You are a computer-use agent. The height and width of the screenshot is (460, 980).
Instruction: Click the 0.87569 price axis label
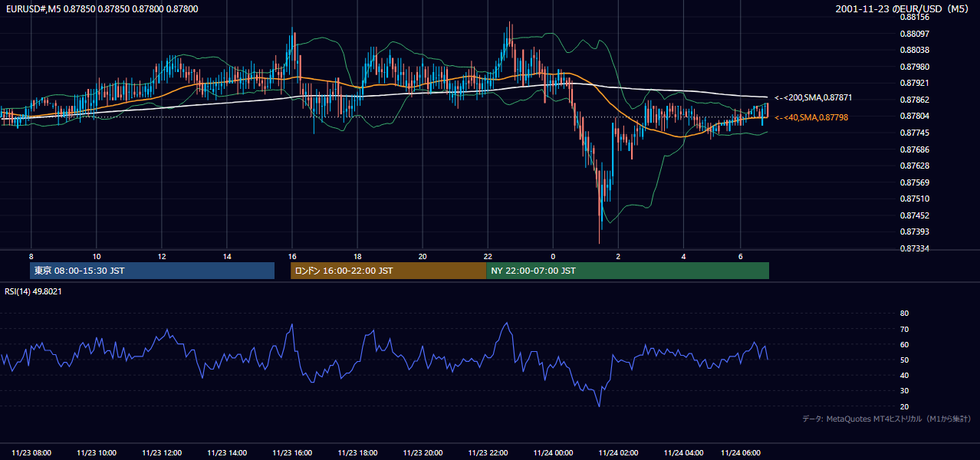[x=914, y=182]
